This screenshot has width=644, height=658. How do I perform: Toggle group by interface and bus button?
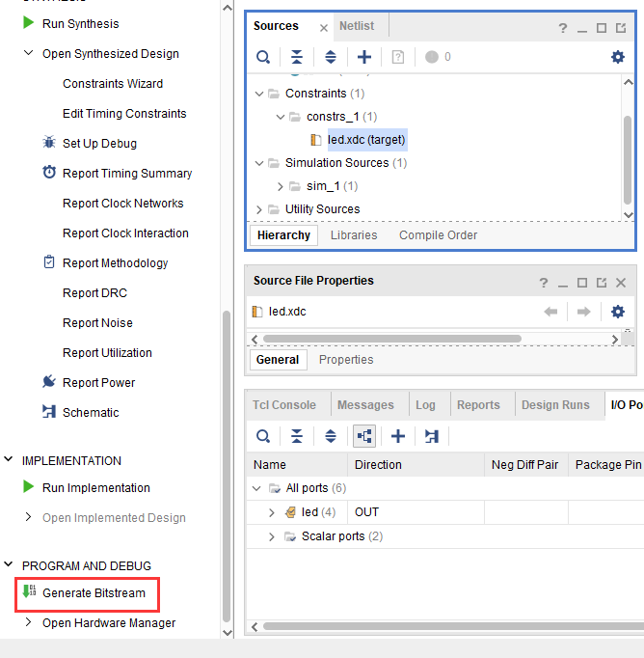[364, 436]
